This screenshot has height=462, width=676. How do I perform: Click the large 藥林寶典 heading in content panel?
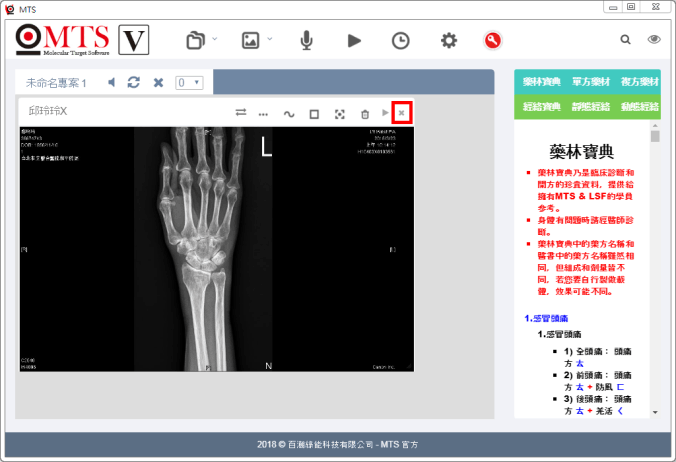(581, 152)
